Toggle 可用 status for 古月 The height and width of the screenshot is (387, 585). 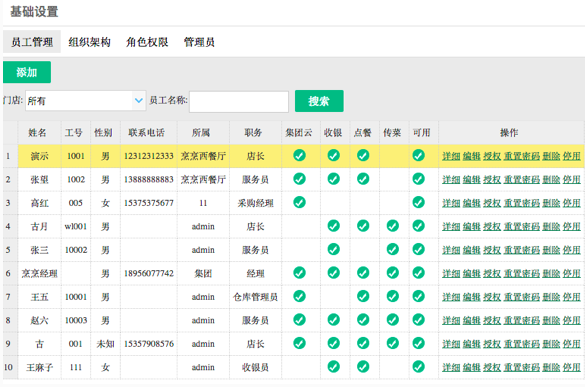pos(419,226)
